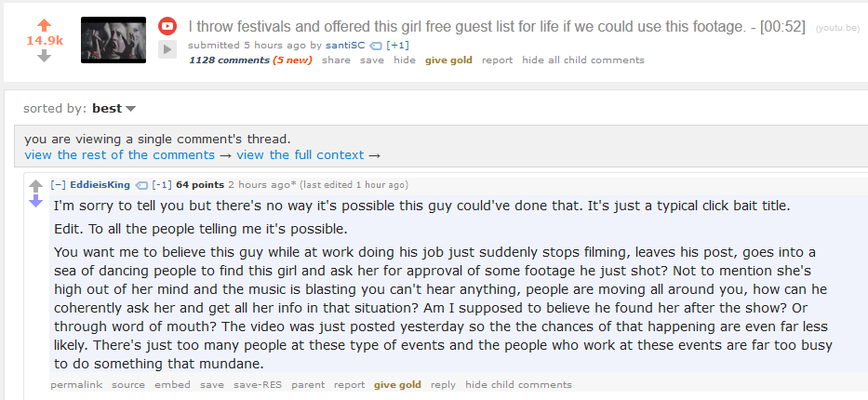Click the tag icon next to EddieisKing
This screenshot has width=868, height=400.
pyautogui.click(x=142, y=184)
